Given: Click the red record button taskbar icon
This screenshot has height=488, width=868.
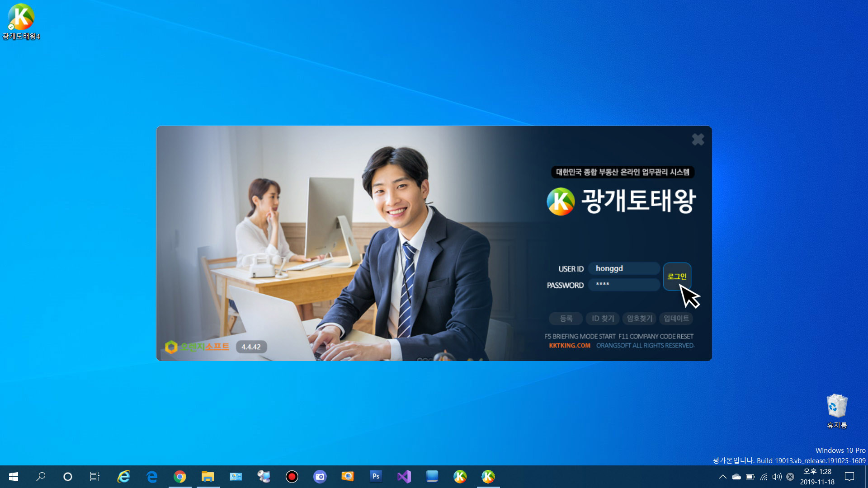Looking at the screenshot, I should tap(292, 477).
